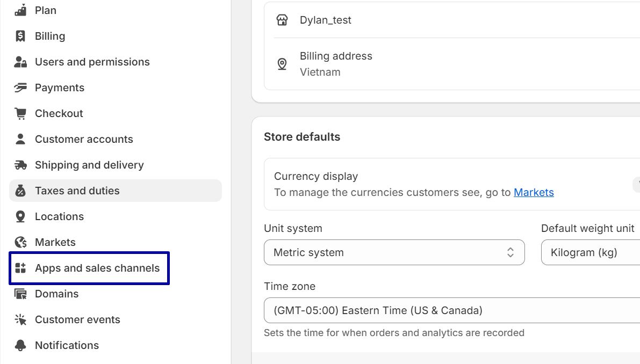The width and height of the screenshot is (640, 364).
Task: Click the Customer events icon
Action: click(x=20, y=319)
